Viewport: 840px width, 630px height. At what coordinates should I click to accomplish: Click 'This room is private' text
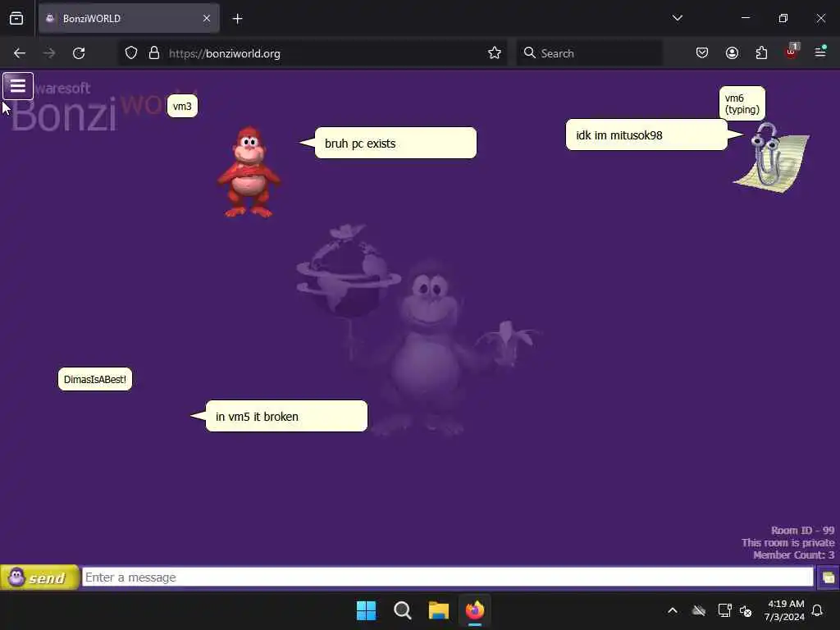(787, 543)
